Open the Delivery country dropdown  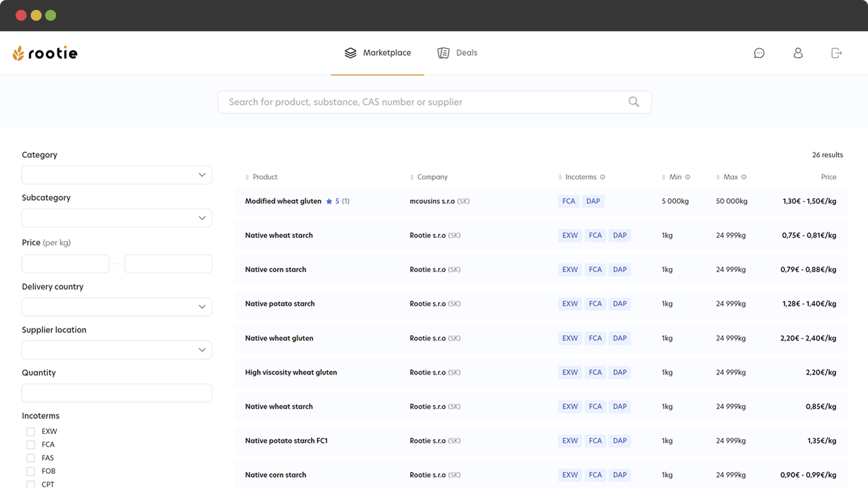point(117,306)
